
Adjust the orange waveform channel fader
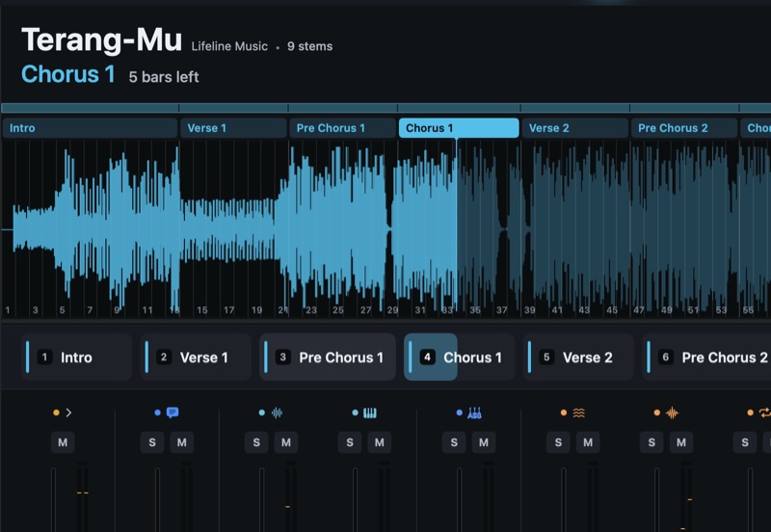tap(657, 499)
